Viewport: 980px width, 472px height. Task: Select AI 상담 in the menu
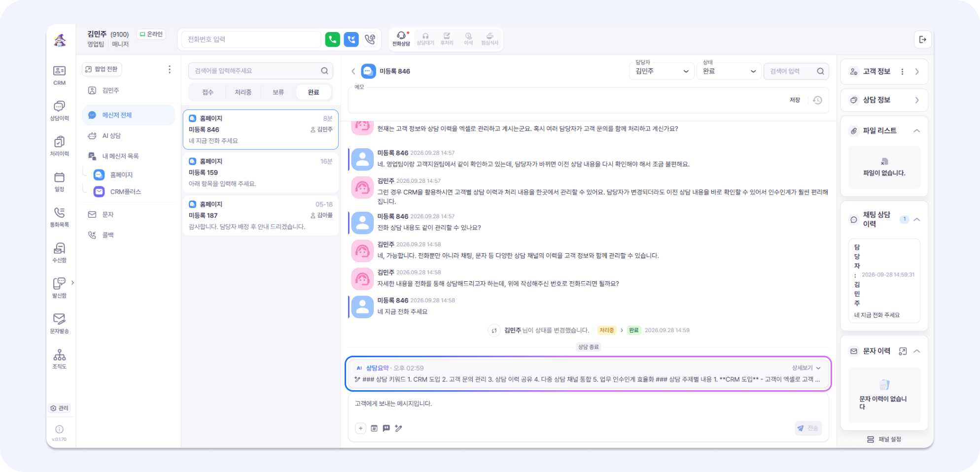pyautogui.click(x=129, y=136)
